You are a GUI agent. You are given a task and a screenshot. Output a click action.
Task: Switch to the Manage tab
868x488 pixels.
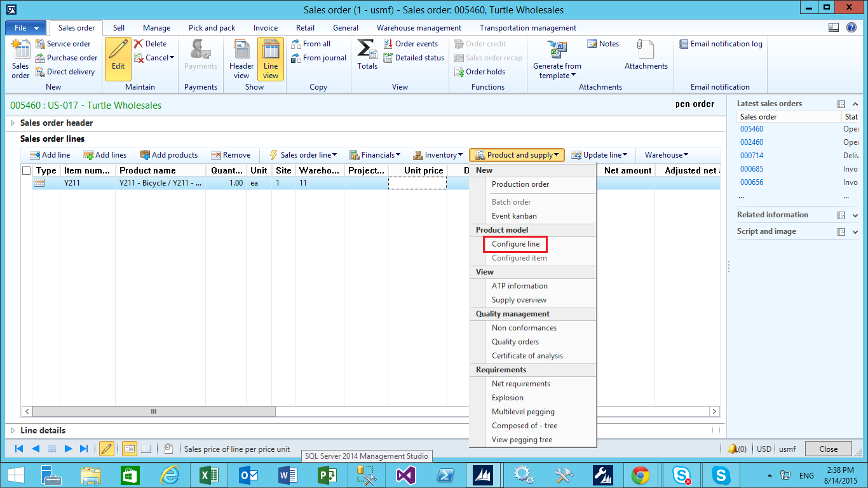pos(156,28)
